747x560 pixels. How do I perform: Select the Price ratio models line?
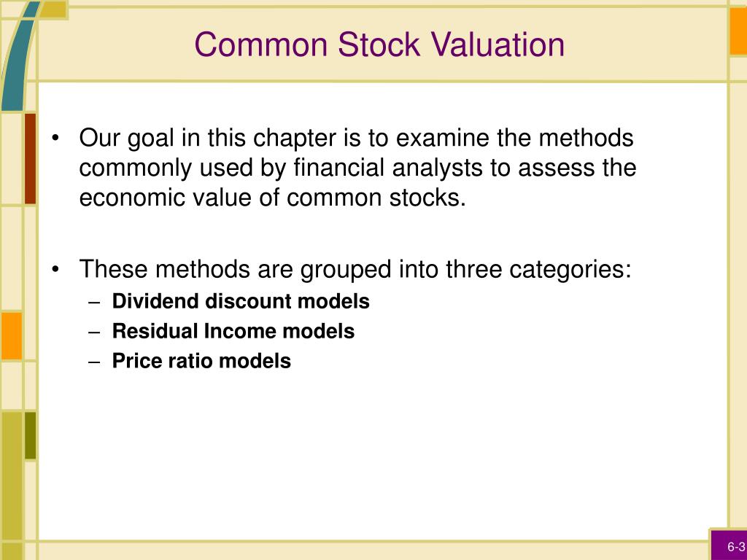pyautogui.click(x=201, y=360)
